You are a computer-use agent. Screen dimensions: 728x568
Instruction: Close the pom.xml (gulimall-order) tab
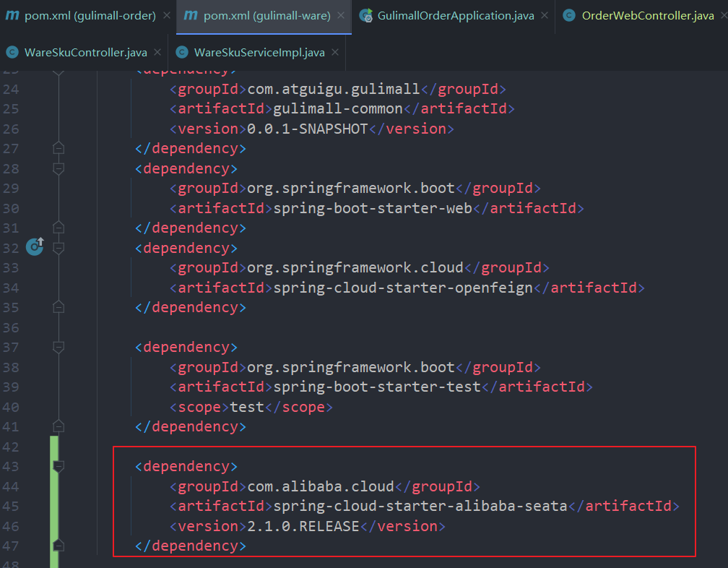point(167,16)
